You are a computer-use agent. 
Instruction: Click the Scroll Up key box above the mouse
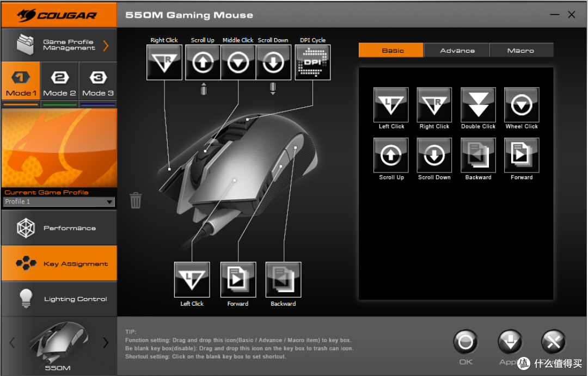(203, 62)
